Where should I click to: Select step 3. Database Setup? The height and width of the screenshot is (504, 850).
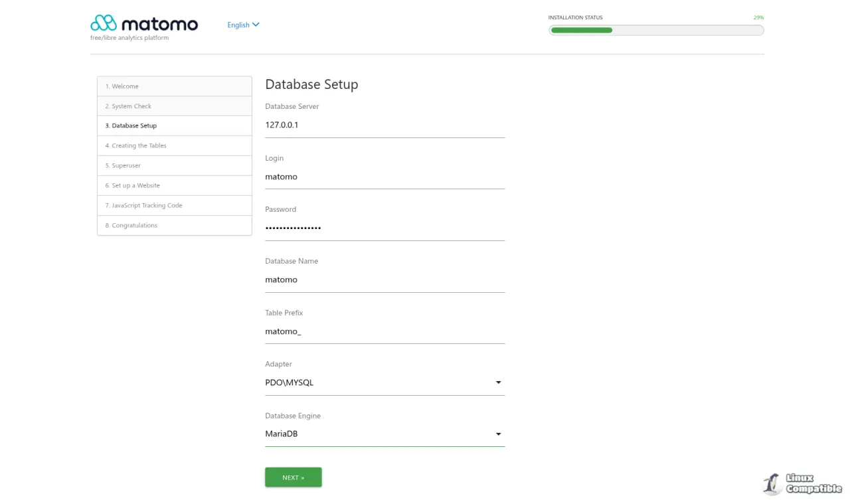(175, 126)
